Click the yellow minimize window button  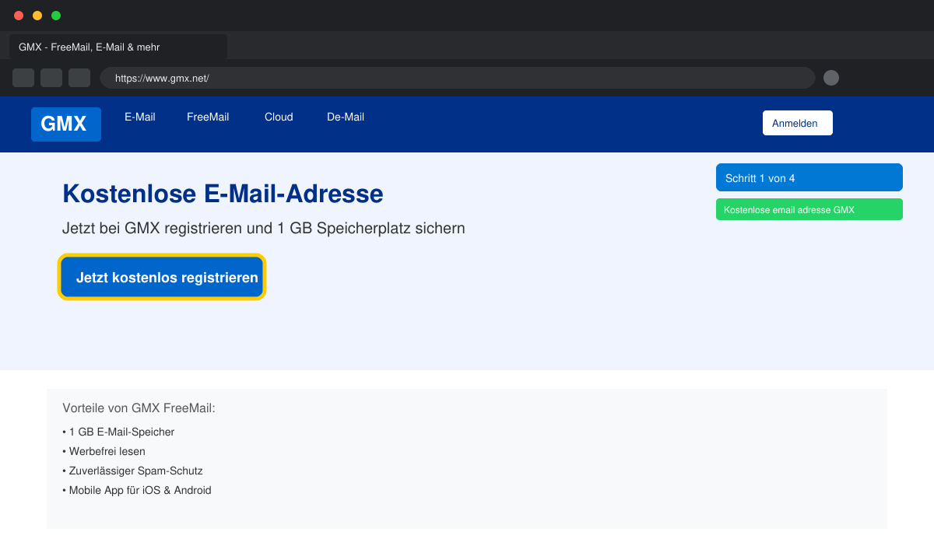coord(37,16)
